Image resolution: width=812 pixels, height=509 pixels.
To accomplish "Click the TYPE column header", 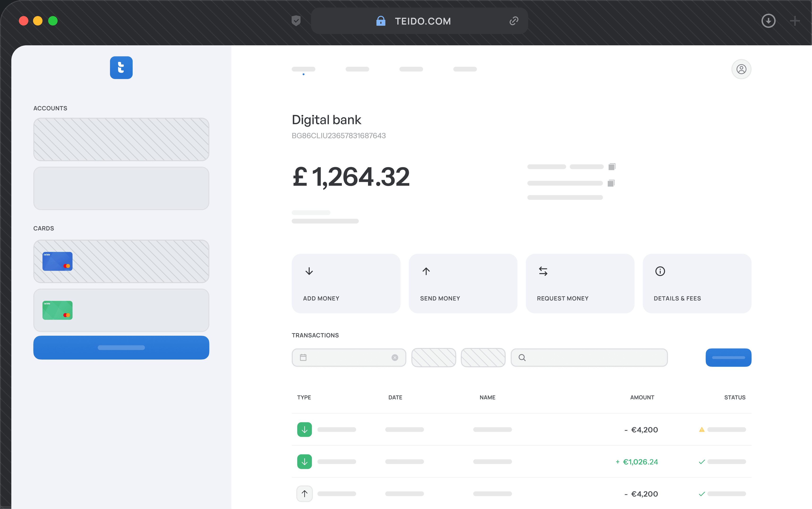I will [304, 397].
